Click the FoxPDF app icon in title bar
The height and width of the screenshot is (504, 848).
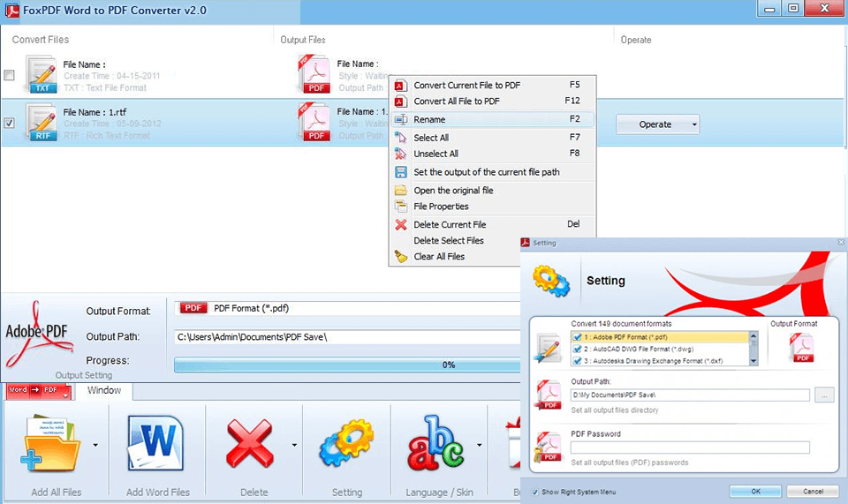click(11, 11)
